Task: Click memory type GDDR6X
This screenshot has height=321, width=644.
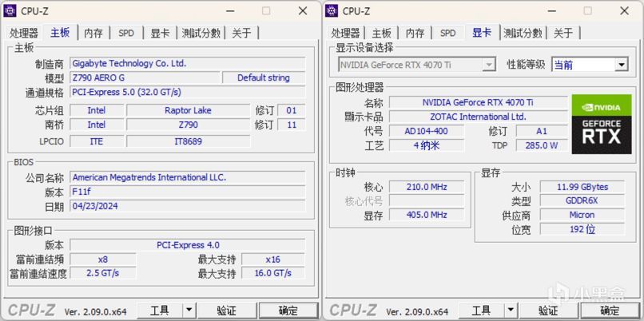Action: [582, 200]
